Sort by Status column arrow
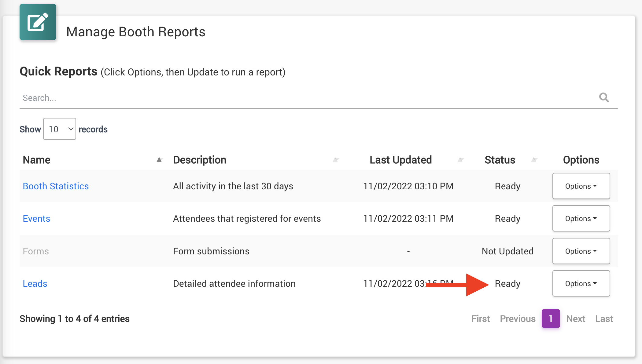Screen dimensions: 642x364 (534, 160)
